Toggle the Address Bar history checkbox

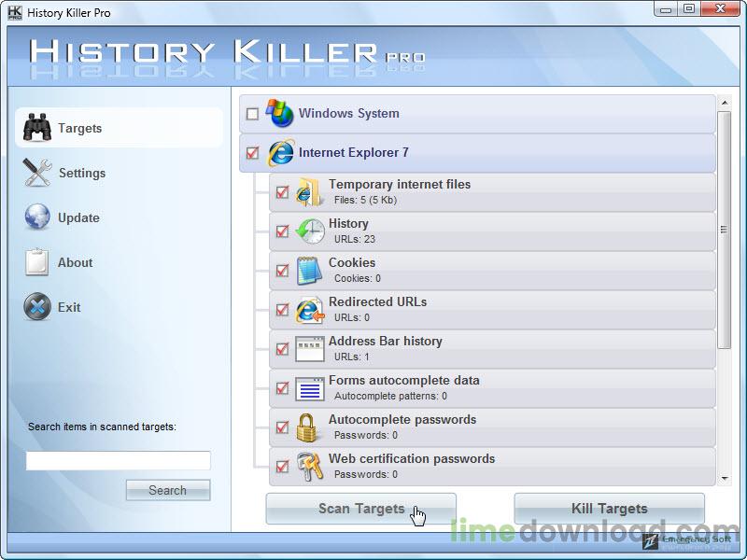[x=282, y=349]
